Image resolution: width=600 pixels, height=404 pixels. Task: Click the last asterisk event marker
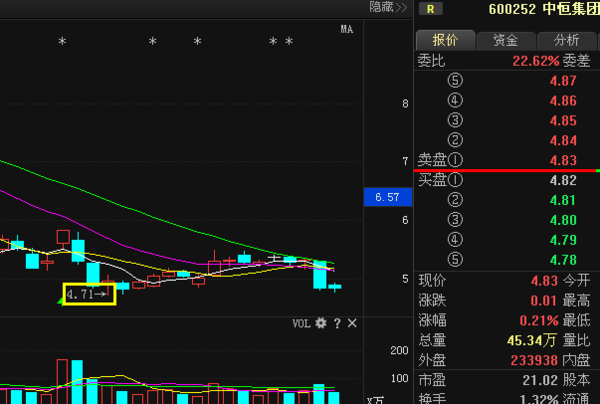[x=289, y=41]
